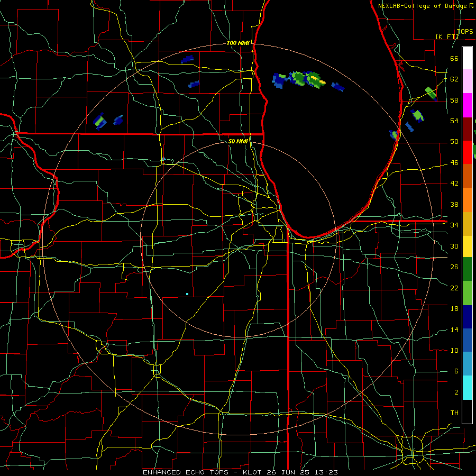Select the dark green legend band

[467, 269]
